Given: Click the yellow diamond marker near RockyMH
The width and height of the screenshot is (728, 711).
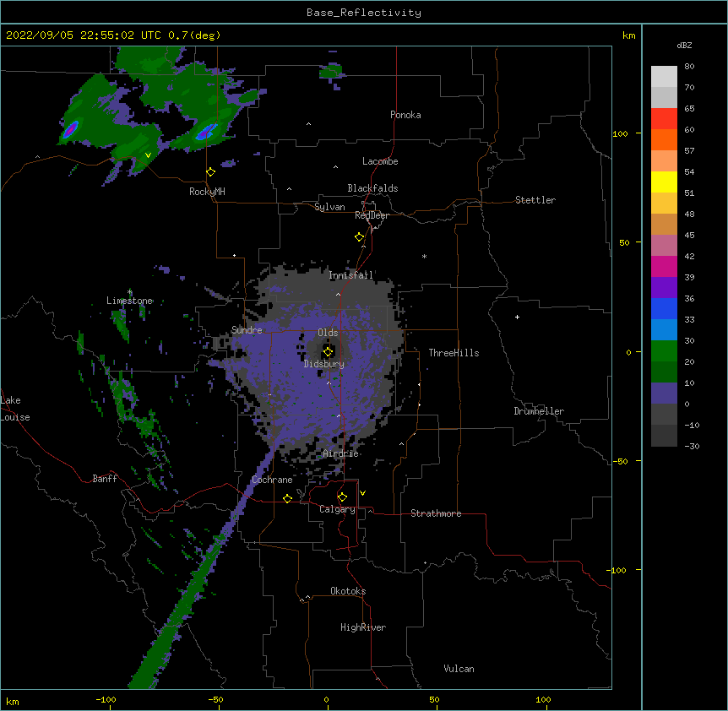Looking at the screenshot, I should click(211, 172).
